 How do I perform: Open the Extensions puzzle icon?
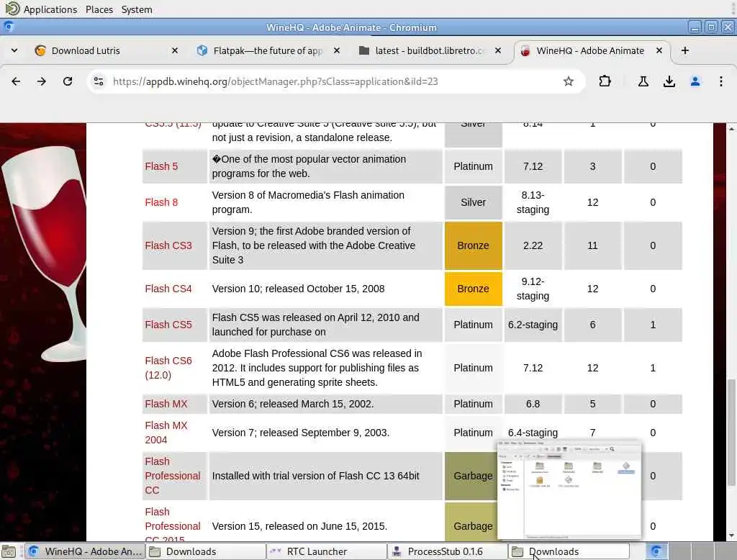pyautogui.click(x=605, y=81)
